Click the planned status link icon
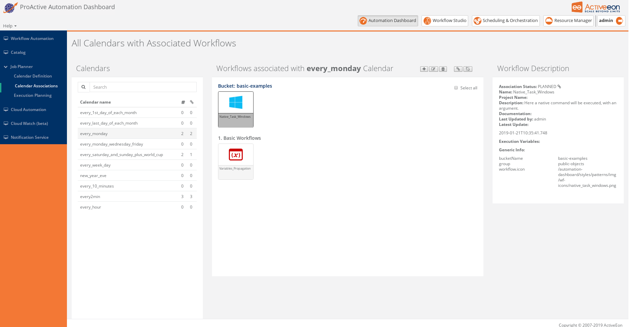The width and height of the screenshot is (644, 327). tap(559, 87)
